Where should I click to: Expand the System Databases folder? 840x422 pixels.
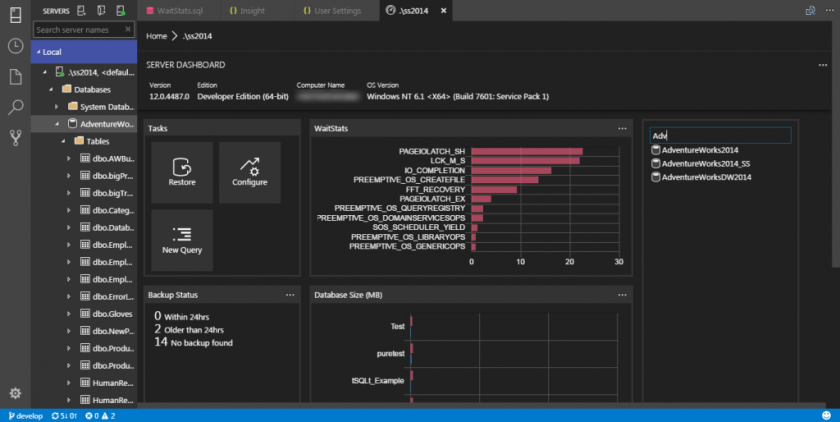click(57, 107)
